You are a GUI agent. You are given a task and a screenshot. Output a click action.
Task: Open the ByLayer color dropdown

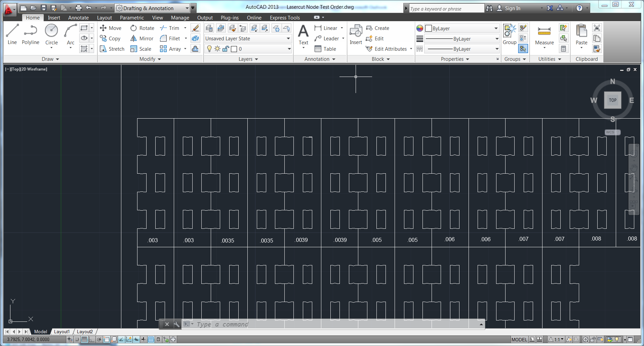[461, 29]
